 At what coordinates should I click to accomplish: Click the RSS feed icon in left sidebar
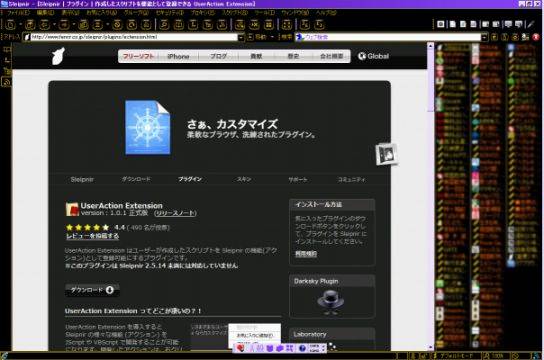(6, 82)
